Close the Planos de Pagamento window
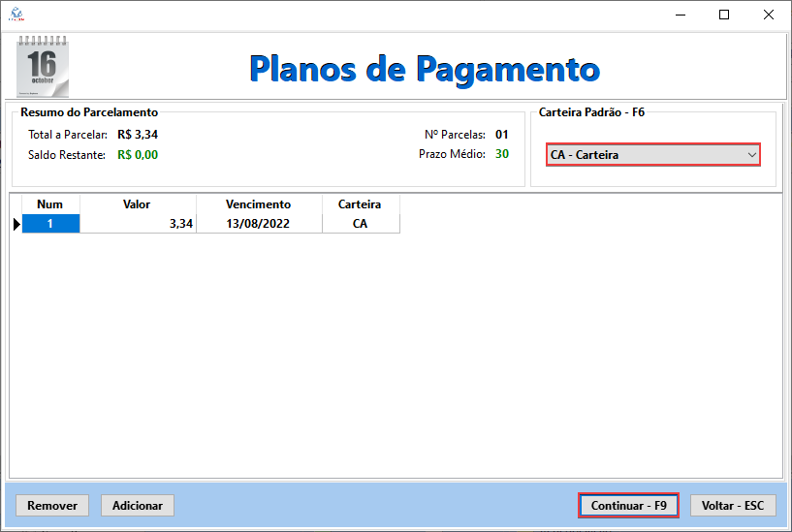 coord(769,15)
